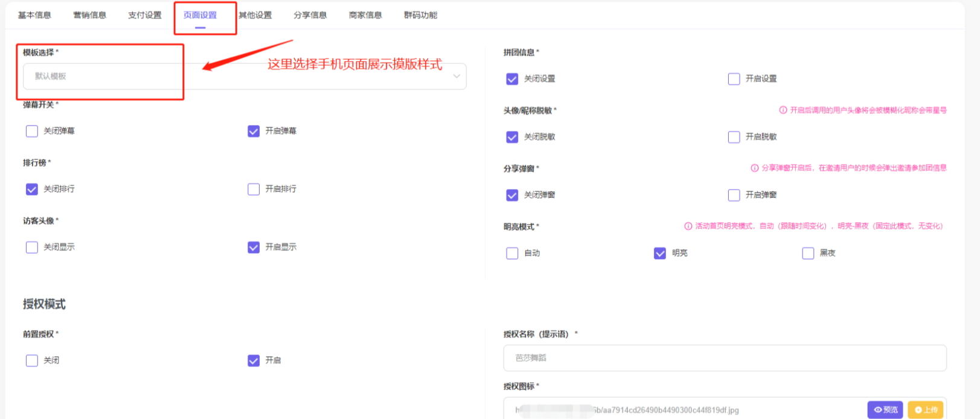Screen dimensions: 980x419
Task: Uncheck the 开启弹幕 checkbox
Action: pos(254,131)
